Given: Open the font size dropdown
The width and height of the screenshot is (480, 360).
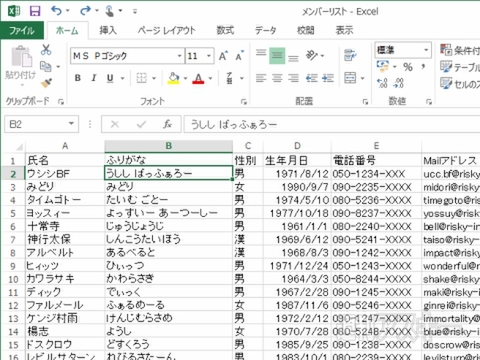Looking at the screenshot, I should pyautogui.click(x=209, y=56).
